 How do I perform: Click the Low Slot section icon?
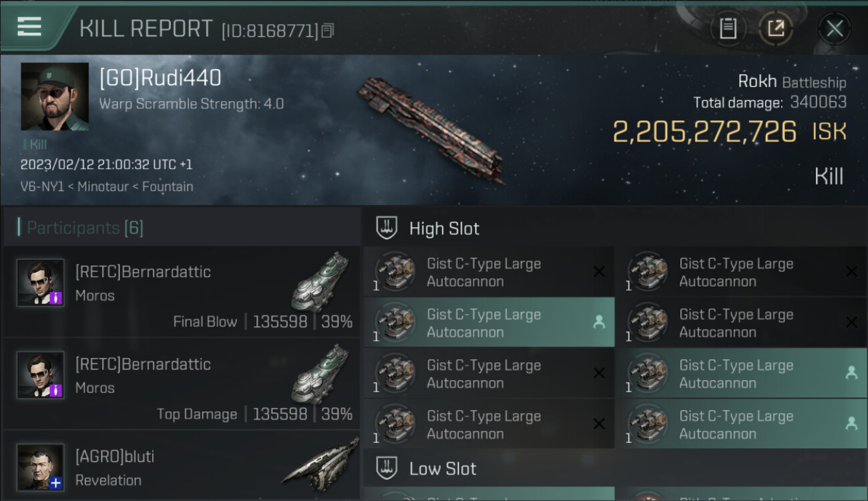click(x=387, y=468)
